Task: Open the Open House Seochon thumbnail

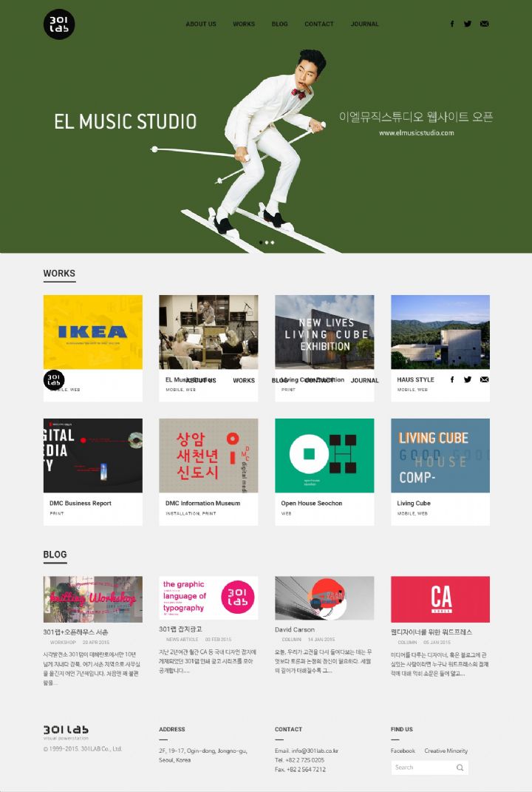Action: (324, 455)
